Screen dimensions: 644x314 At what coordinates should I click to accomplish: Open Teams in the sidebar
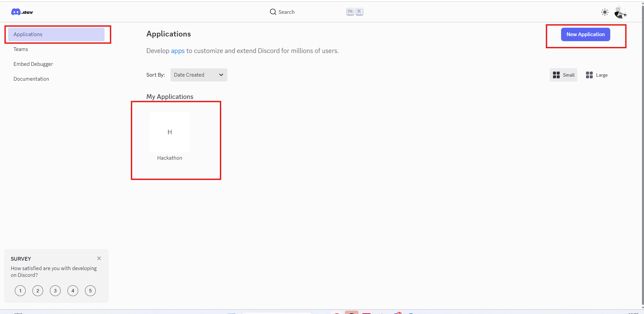pos(21,49)
